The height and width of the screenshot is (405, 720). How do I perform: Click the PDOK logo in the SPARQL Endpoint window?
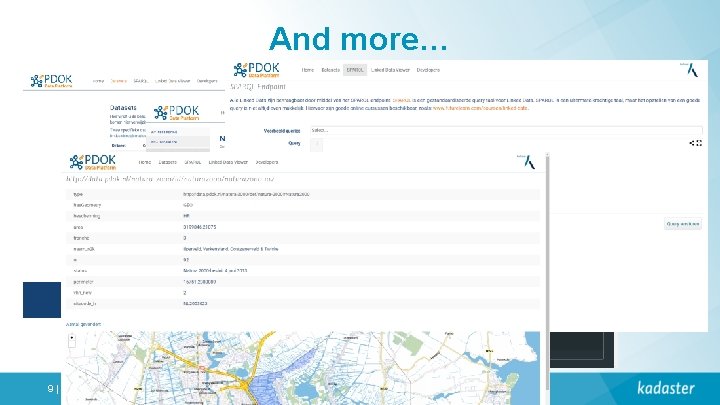tap(256, 70)
